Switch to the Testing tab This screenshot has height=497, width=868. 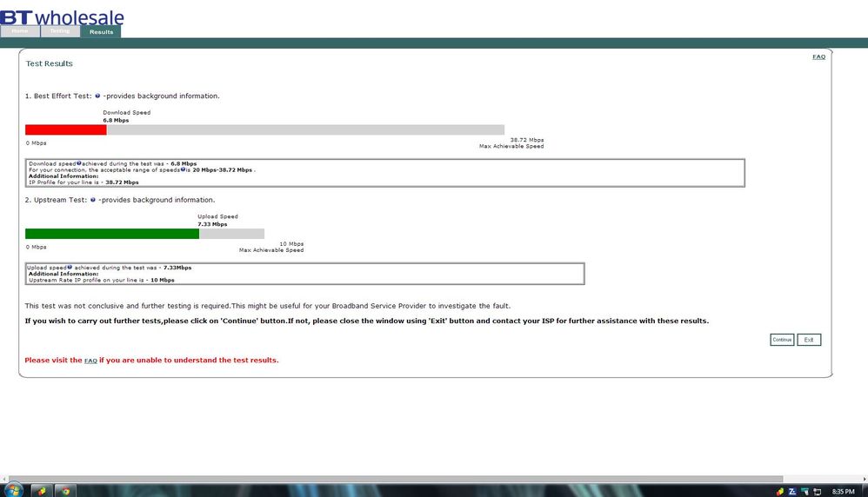pos(60,31)
